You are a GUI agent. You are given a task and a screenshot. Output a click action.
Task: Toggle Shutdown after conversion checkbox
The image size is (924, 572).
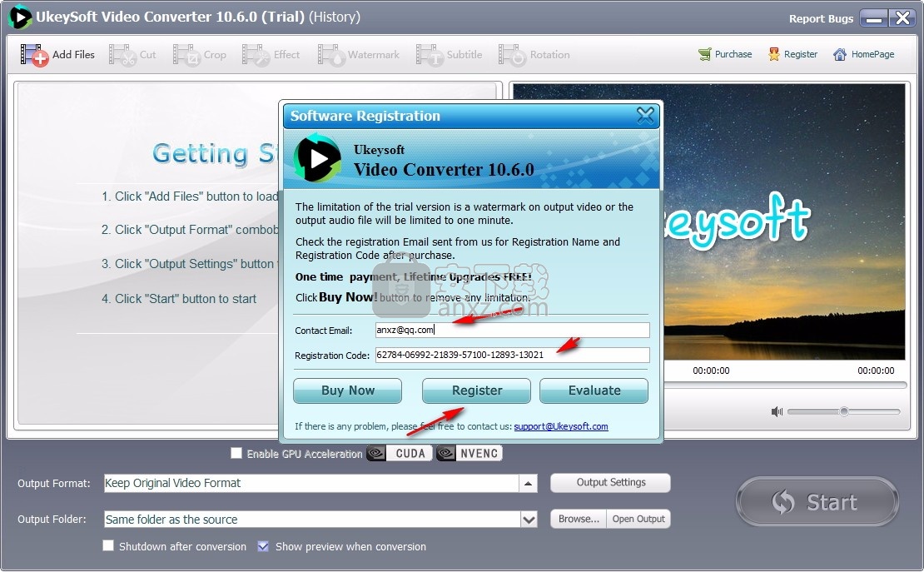tap(108, 545)
